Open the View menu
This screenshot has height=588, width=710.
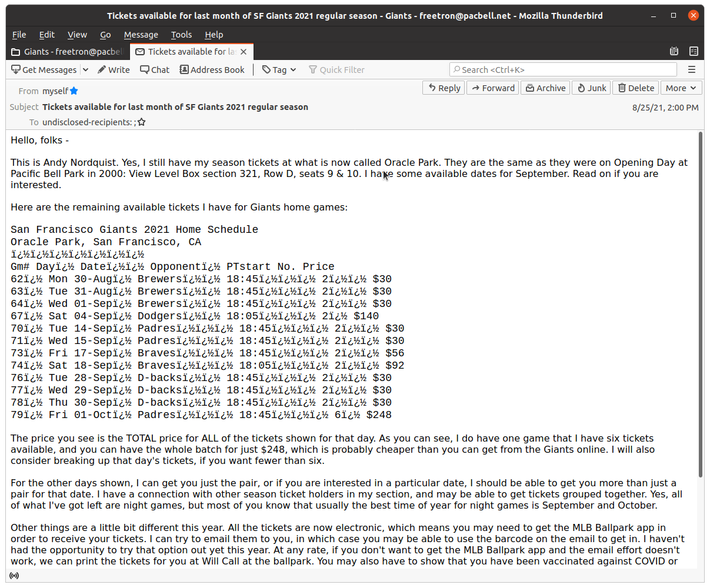[x=77, y=35]
